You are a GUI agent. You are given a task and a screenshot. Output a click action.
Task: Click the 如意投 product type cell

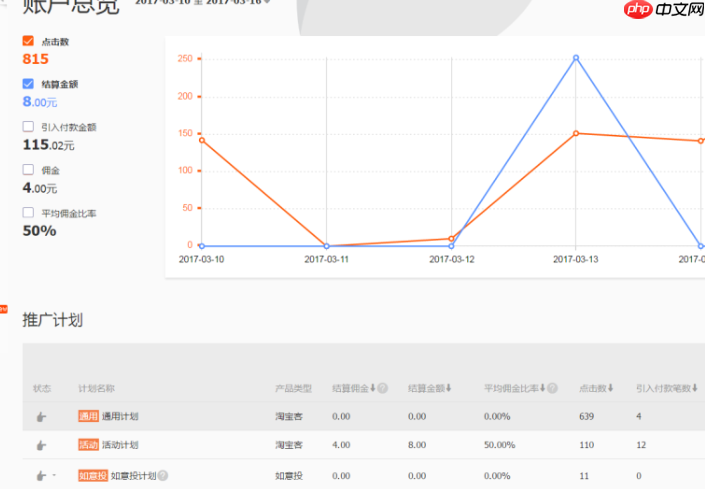click(289, 476)
